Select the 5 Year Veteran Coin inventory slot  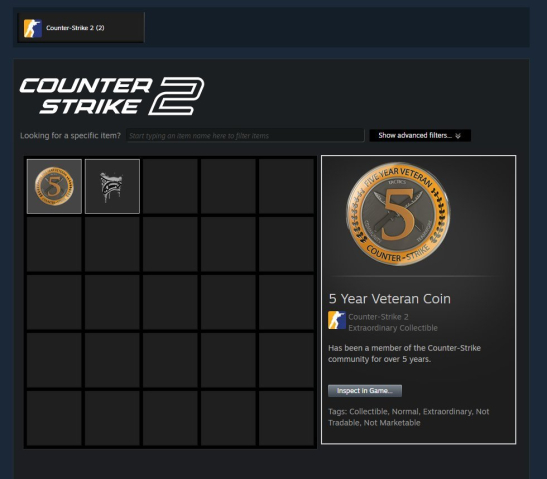tap(54, 186)
